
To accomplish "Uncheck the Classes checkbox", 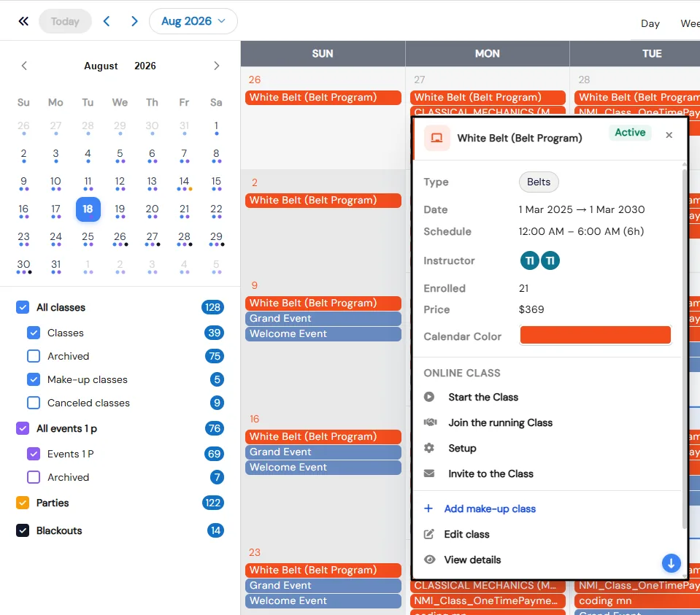I will (x=34, y=333).
